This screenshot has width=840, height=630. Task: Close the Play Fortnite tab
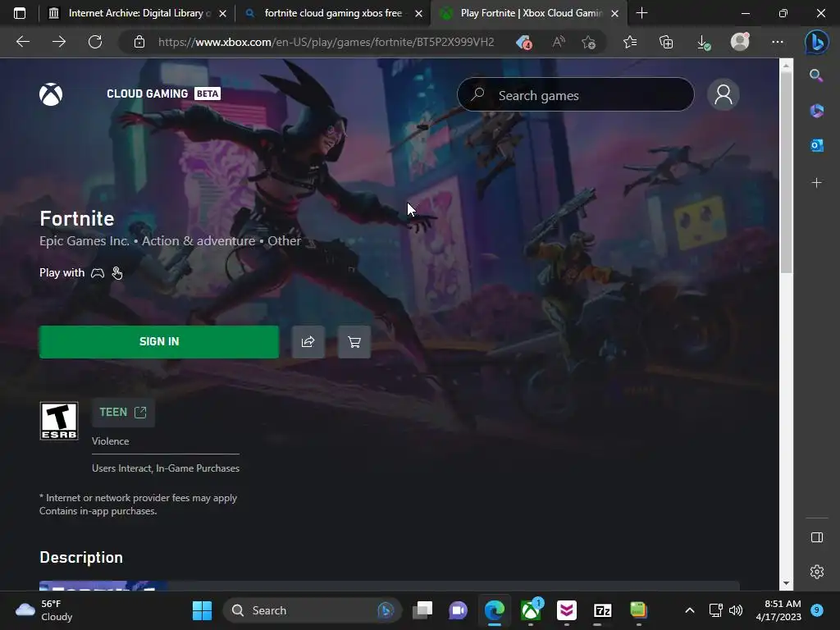(615, 13)
